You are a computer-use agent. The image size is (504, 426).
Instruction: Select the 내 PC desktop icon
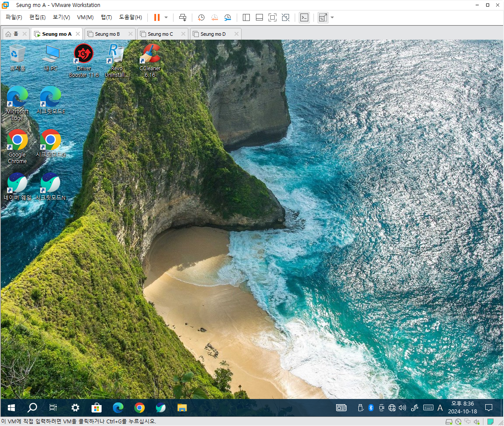(x=51, y=58)
